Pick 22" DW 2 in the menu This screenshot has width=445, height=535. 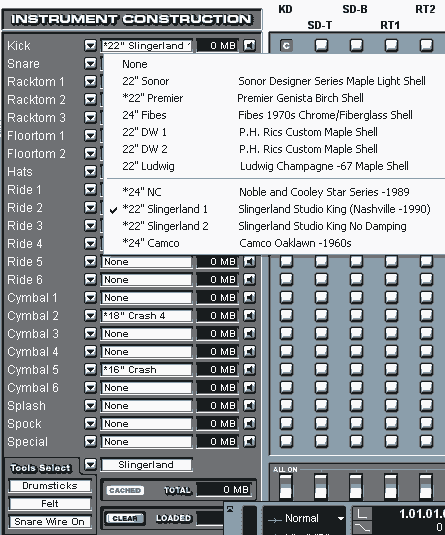[x=274, y=149]
